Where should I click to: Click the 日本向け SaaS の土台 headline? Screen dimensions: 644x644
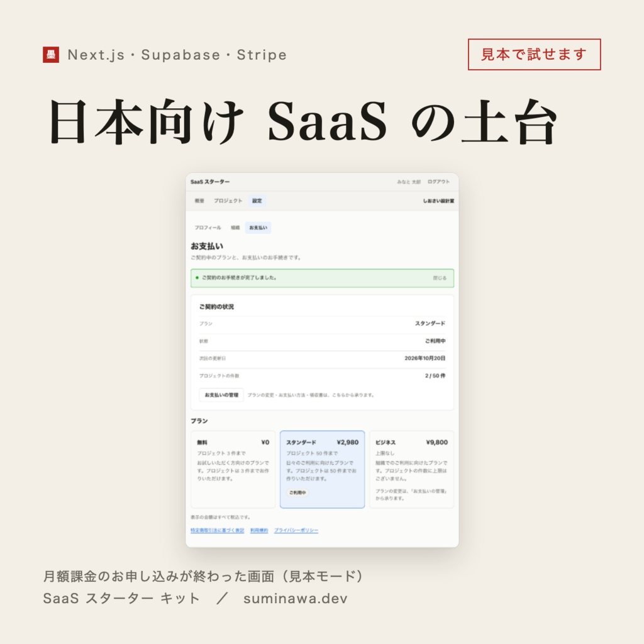[x=303, y=121]
